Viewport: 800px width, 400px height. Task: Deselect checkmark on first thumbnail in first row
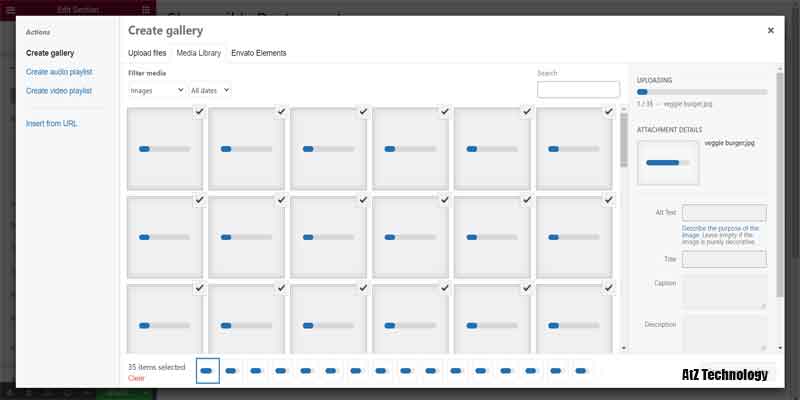click(199, 113)
